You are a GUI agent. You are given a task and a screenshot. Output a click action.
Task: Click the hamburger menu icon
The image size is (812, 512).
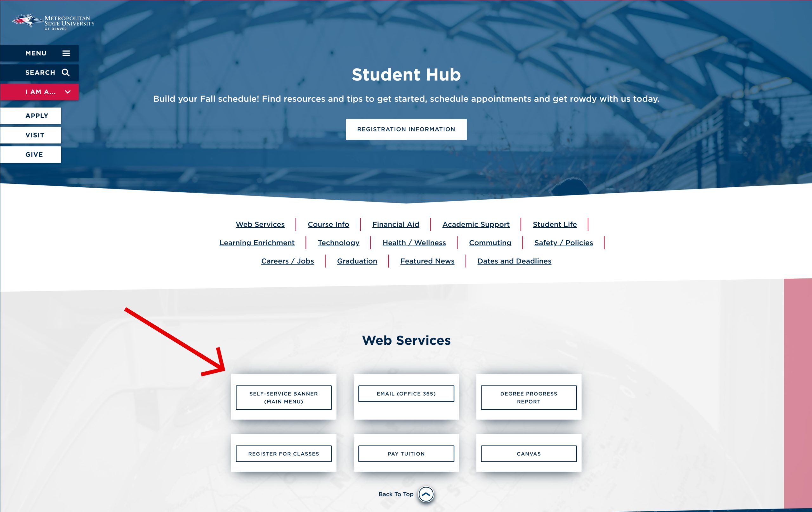pos(66,52)
